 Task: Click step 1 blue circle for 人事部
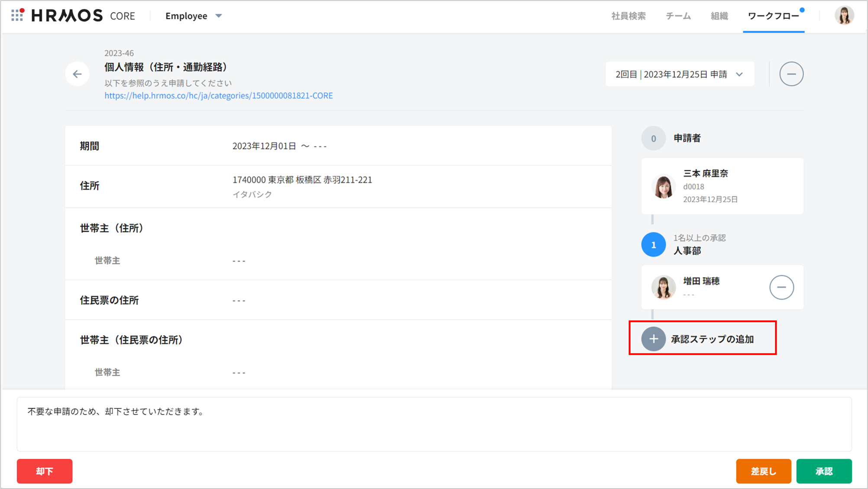click(x=653, y=245)
